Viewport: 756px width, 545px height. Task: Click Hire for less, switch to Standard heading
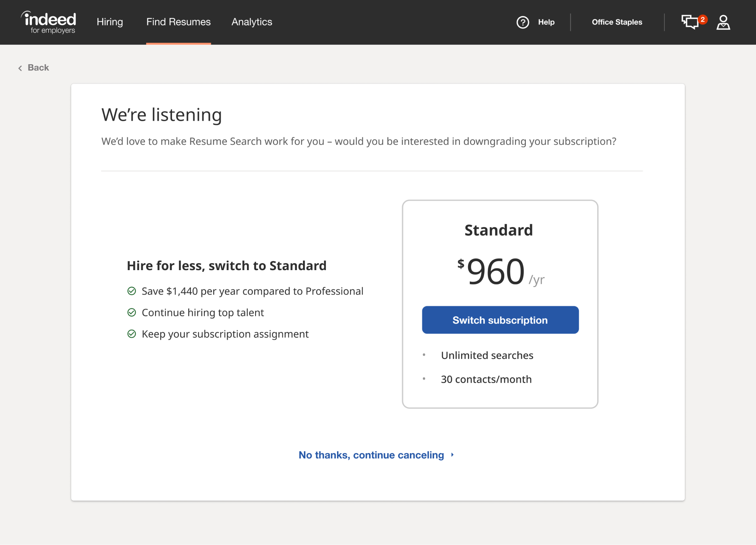(x=227, y=266)
